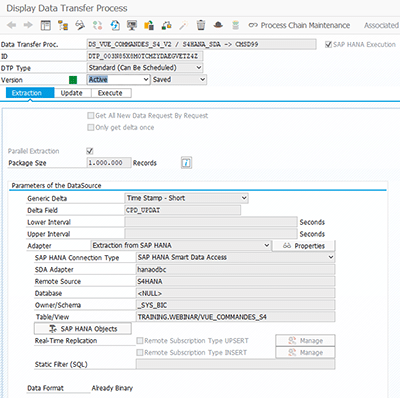Open the layout table icon in the toolbar

(46, 25)
